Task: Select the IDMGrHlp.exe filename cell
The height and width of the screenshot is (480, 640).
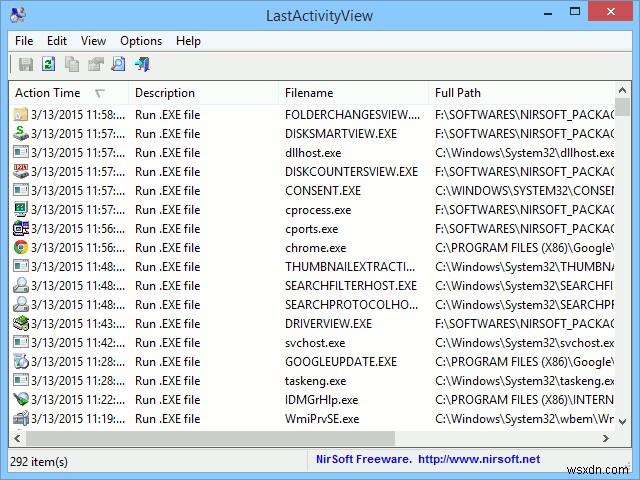Action: [x=322, y=400]
